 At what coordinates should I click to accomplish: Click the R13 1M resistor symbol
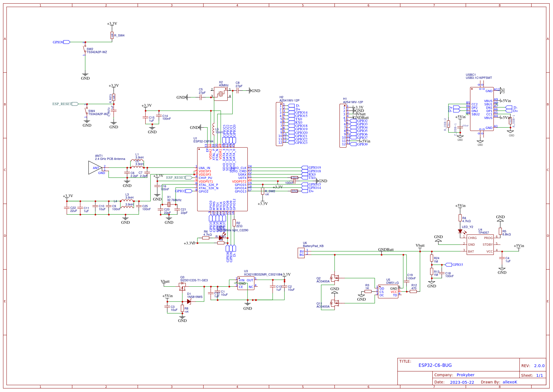pyautogui.click(x=432, y=271)
